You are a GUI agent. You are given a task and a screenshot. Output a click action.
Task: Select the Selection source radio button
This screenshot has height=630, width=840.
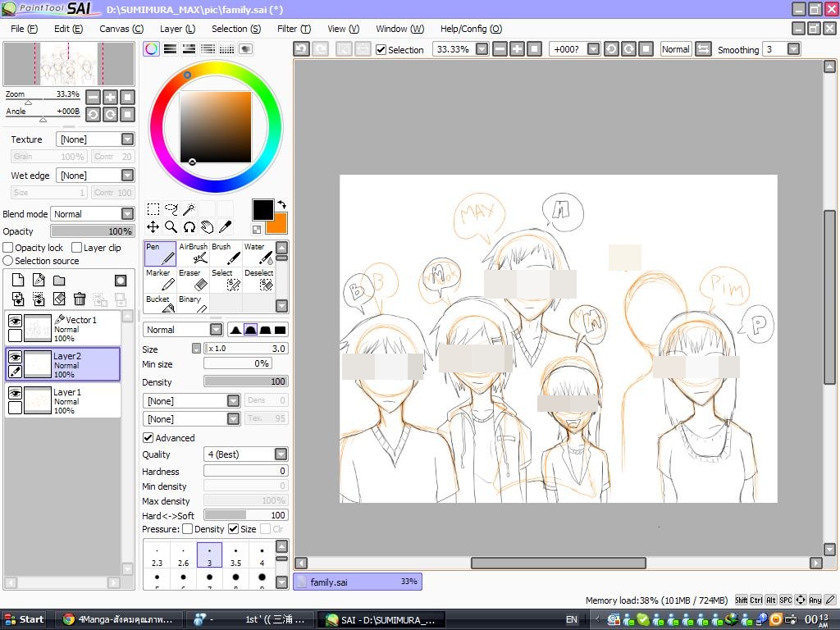pos(8,261)
